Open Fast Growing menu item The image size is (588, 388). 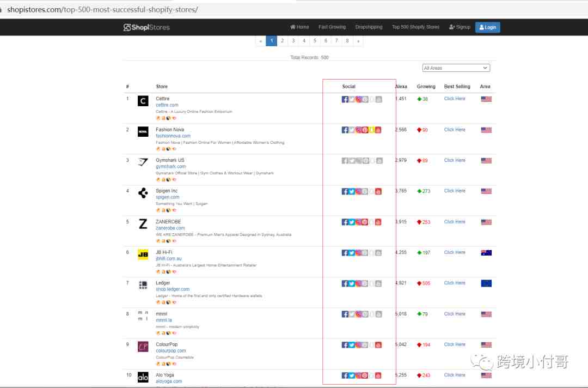(x=332, y=27)
